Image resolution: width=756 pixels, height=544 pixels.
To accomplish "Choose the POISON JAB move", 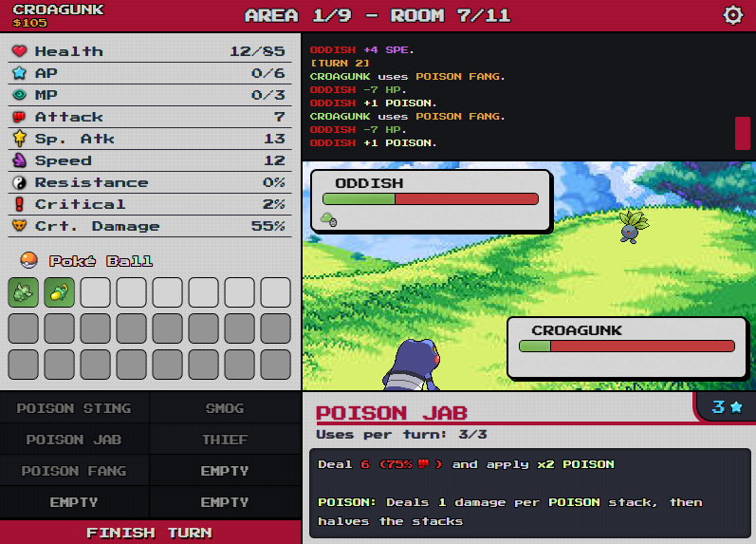I will (x=74, y=440).
